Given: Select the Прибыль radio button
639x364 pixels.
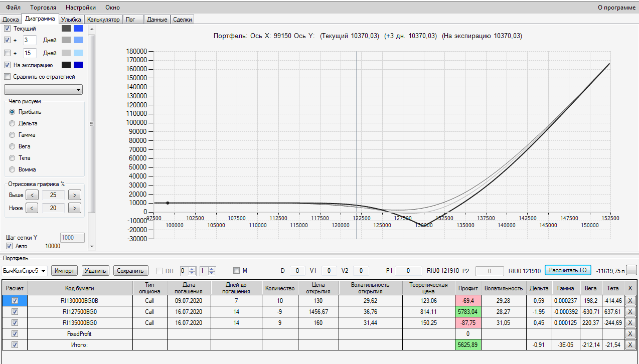Looking at the screenshot, I should pyautogui.click(x=13, y=112).
